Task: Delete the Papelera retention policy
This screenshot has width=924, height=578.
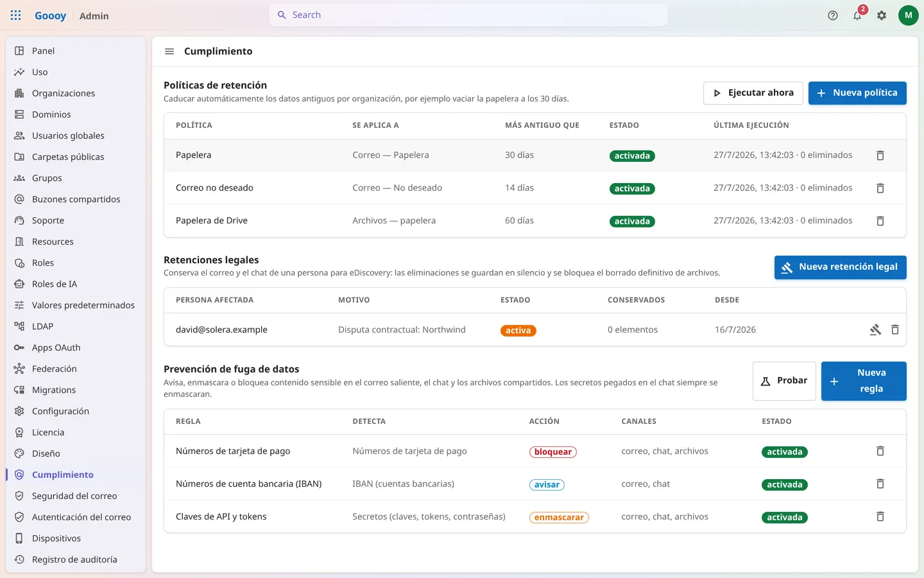Action: [x=880, y=155]
